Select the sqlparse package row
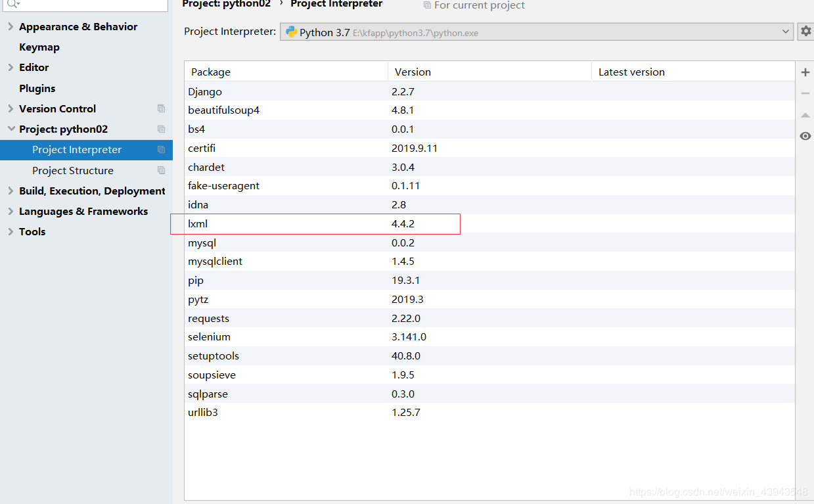The height and width of the screenshot is (504, 814). coord(489,394)
